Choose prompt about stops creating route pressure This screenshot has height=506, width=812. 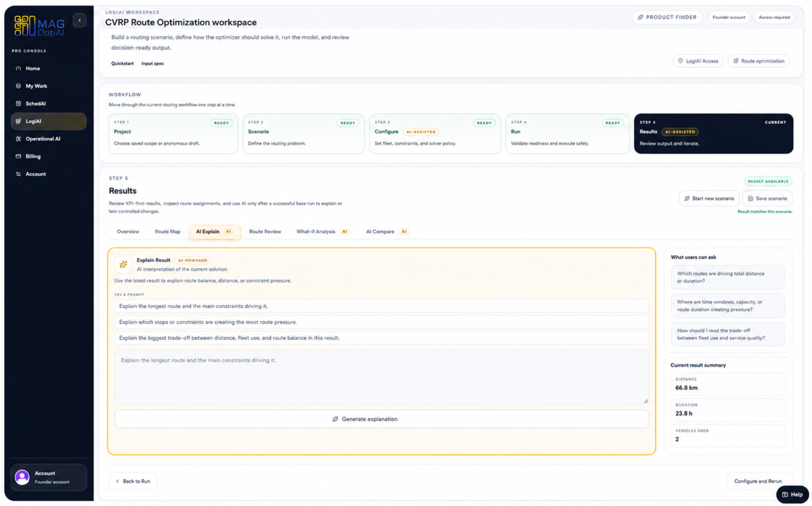tap(381, 322)
